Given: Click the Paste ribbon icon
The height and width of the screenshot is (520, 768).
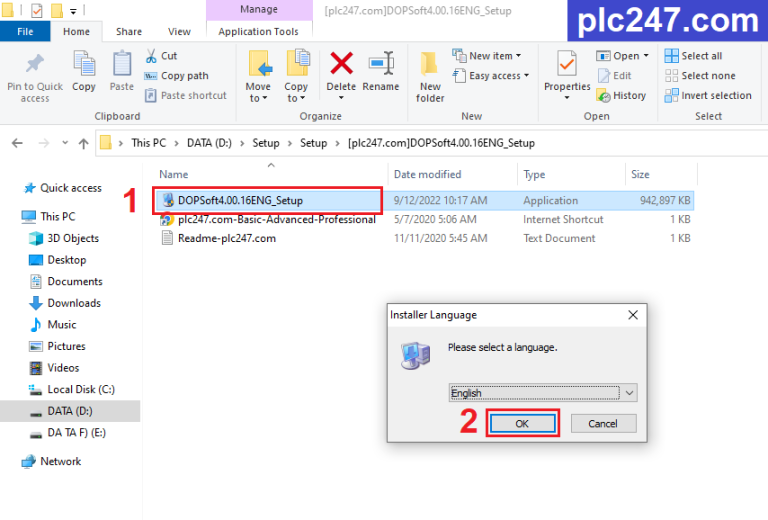Looking at the screenshot, I should coord(121,64).
